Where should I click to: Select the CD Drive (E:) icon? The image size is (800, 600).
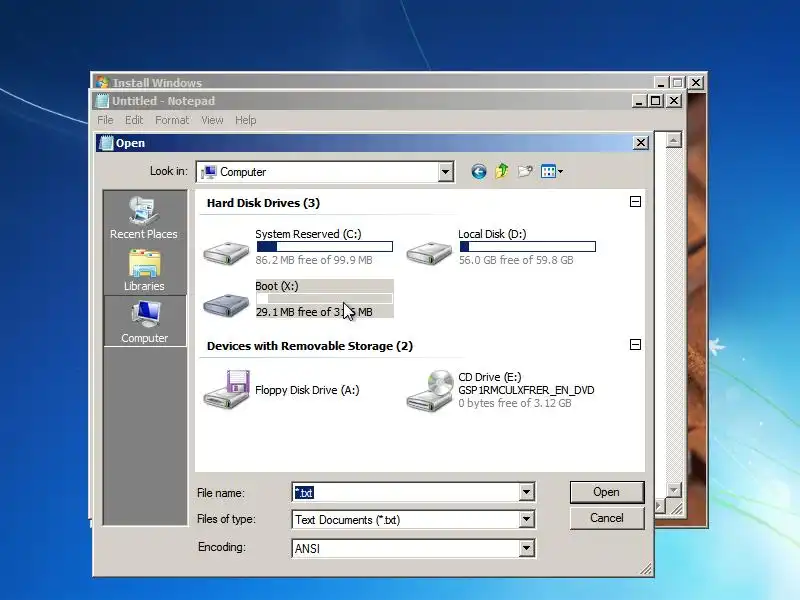point(429,390)
